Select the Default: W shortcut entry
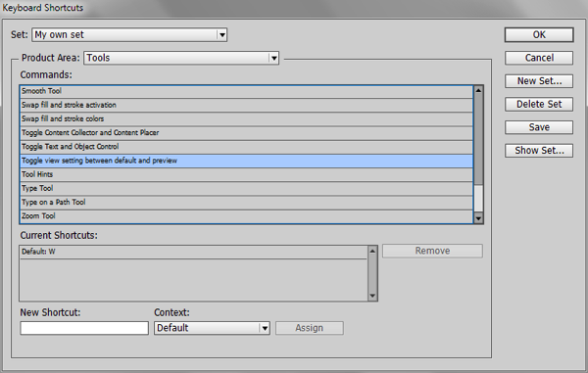Screen dimensions: 588x373 pyautogui.click(x=193, y=252)
